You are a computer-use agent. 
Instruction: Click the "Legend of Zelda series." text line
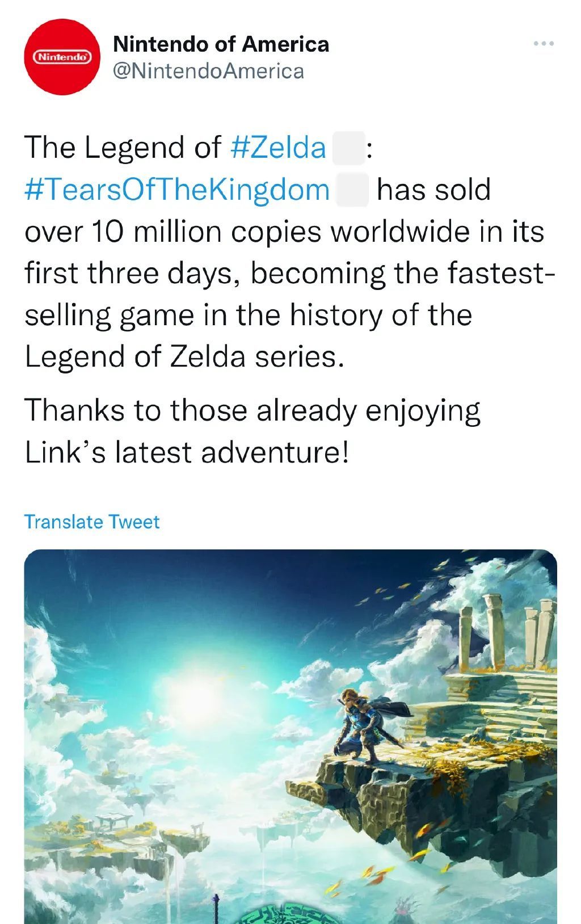[x=184, y=357]
